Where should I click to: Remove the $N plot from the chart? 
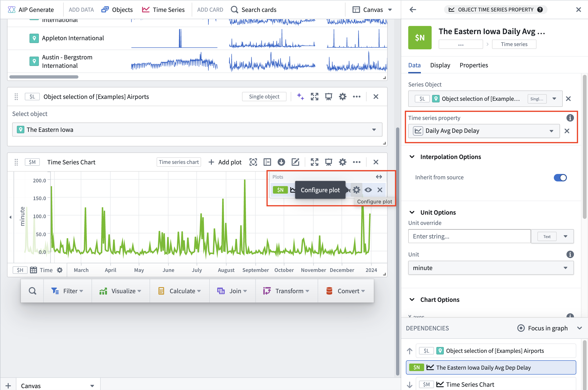click(380, 190)
